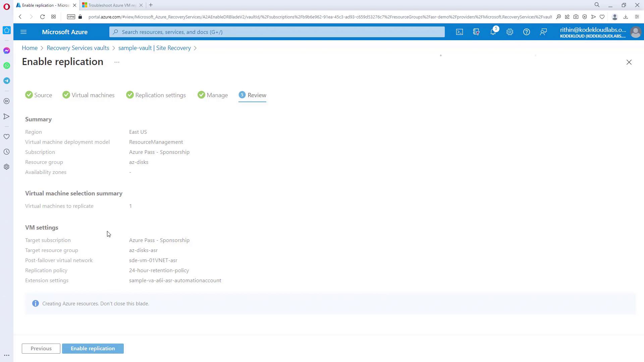Open the Azure portal hamburger menu

(x=23, y=32)
